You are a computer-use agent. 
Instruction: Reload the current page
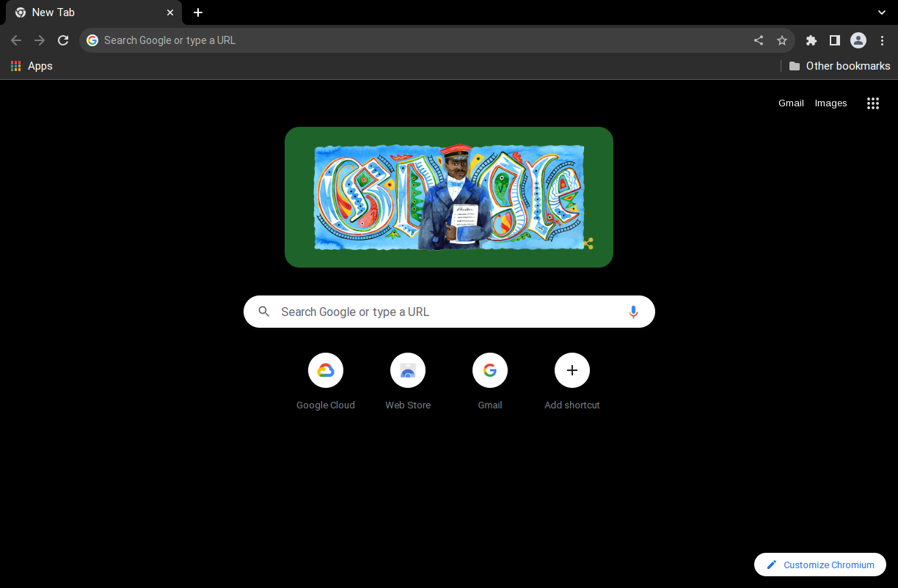pos(62,40)
